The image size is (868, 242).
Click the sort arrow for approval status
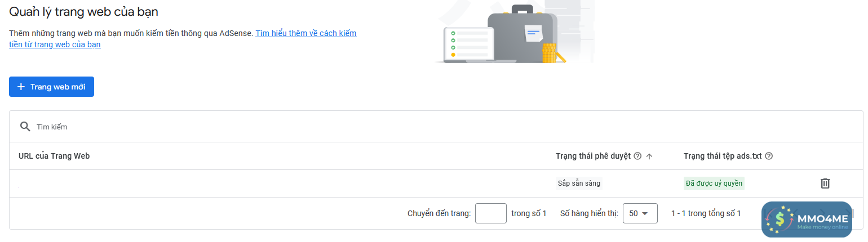point(649,156)
